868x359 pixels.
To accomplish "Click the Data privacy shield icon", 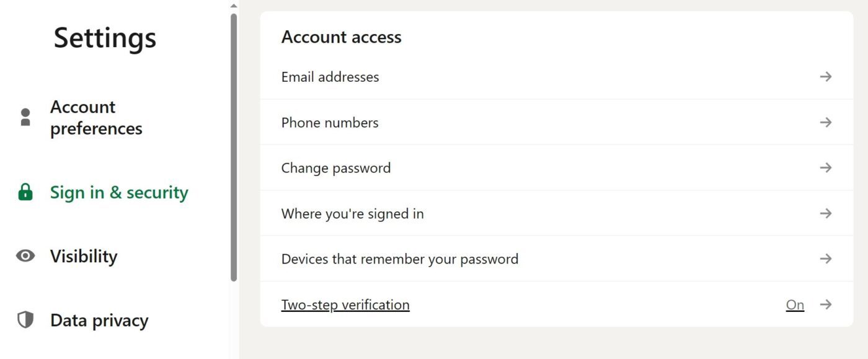I will click(x=25, y=320).
